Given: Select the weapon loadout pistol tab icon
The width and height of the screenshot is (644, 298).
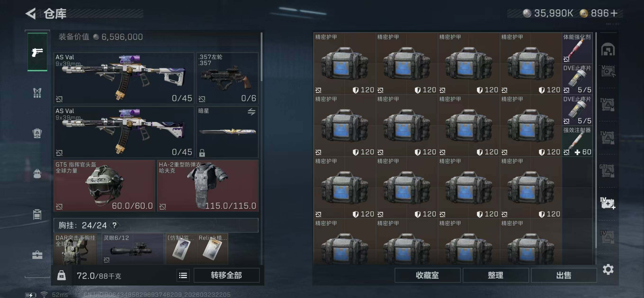Looking at the screenshot, I should [37, 52].
